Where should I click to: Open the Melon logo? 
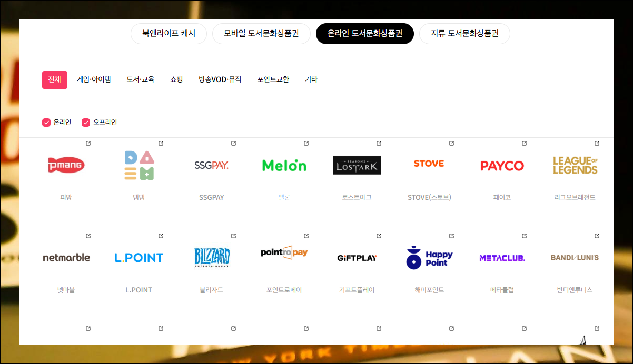[x=284, y=165]
